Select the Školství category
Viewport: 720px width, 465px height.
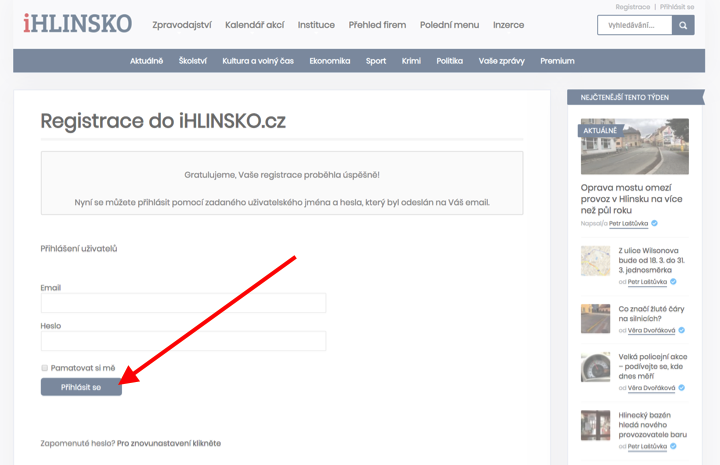(x=192, y=61)
